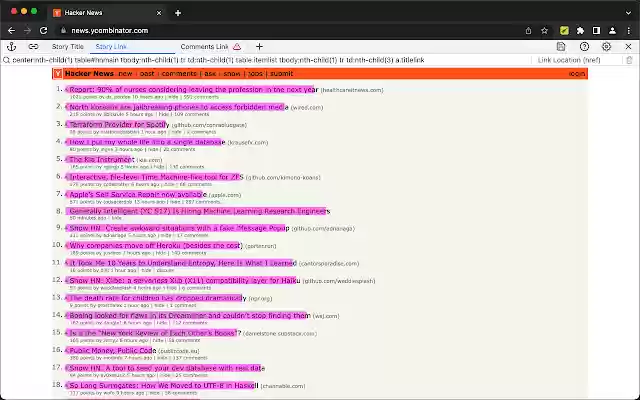Add a new column with plus icon
This screenshot has width=640, height=400.
[259, 47]
